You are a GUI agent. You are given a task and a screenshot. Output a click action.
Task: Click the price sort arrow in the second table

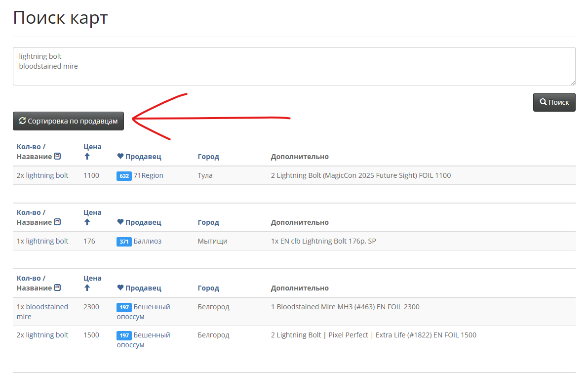(87, 222)
